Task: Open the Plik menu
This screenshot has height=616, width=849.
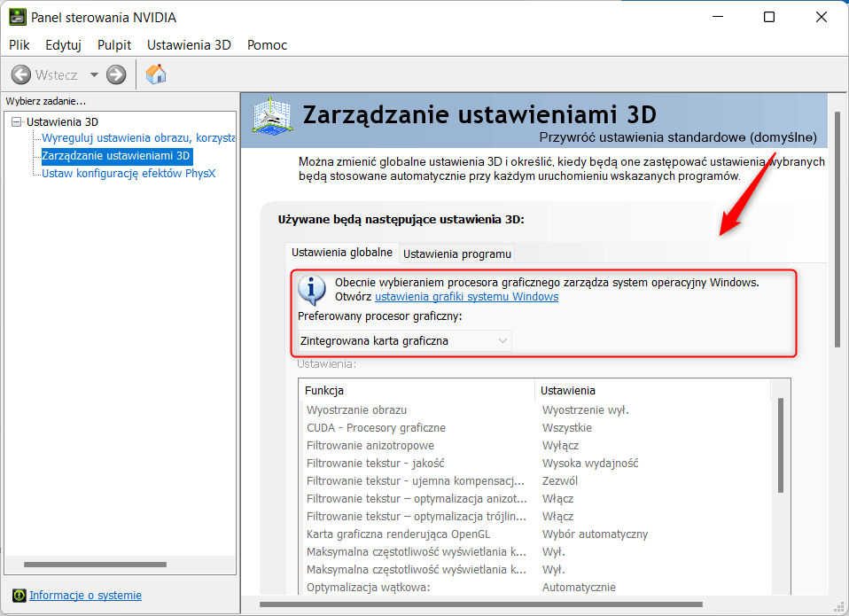Action: [19, 45]
